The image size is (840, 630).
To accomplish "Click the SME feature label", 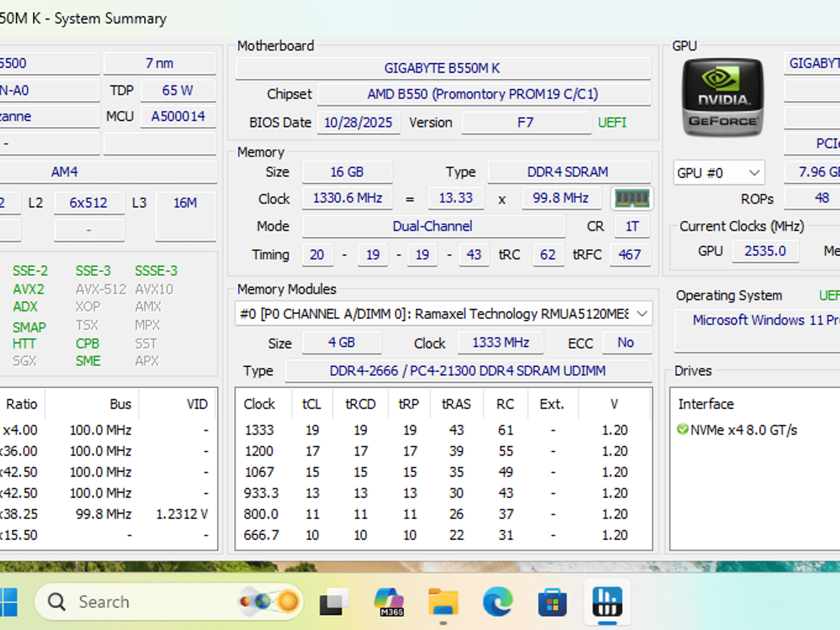I will tap(88, 361).
